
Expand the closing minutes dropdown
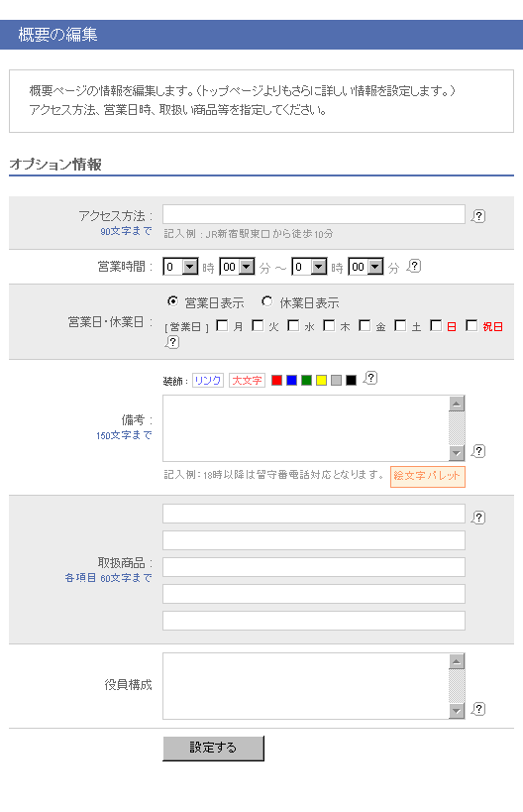[x=366, y=267]
